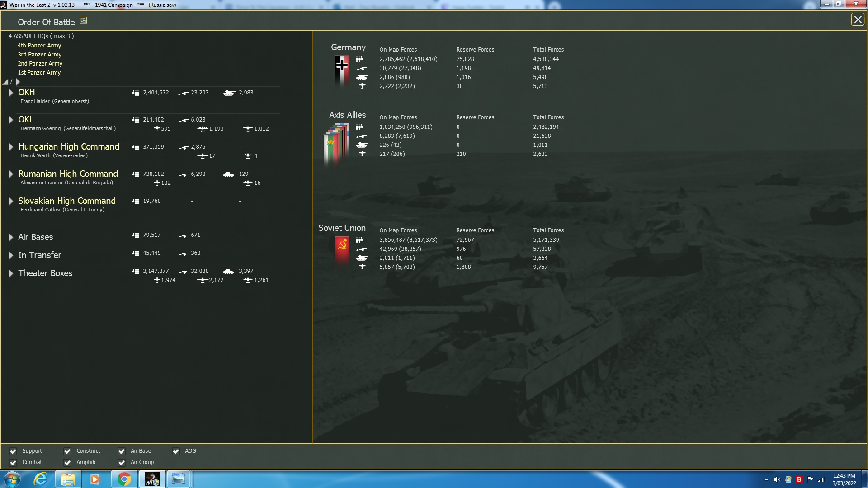Click the Germany flag icon
This screenshot has width=868, height=488.
[x=342, y=70]
